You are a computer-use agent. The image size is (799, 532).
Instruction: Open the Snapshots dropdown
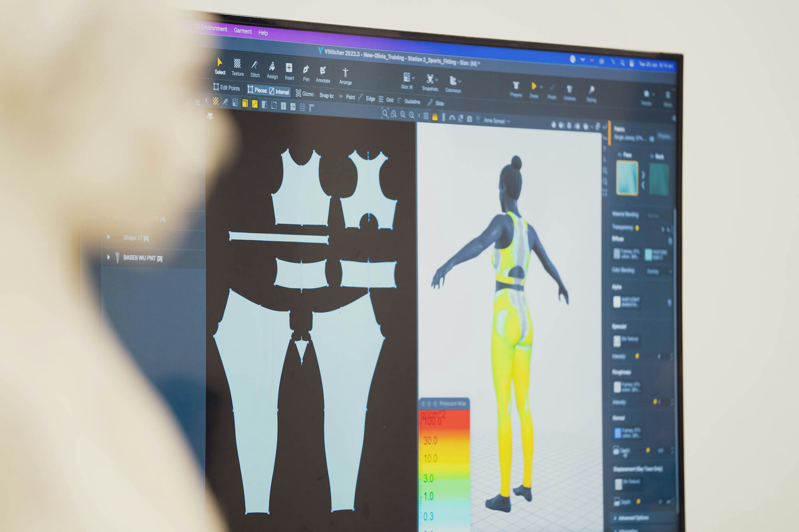pos(430,83)
